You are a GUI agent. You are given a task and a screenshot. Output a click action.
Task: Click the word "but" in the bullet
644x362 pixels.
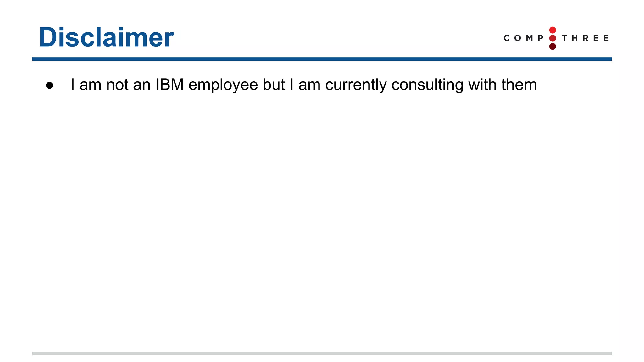(x=274, y=85)
